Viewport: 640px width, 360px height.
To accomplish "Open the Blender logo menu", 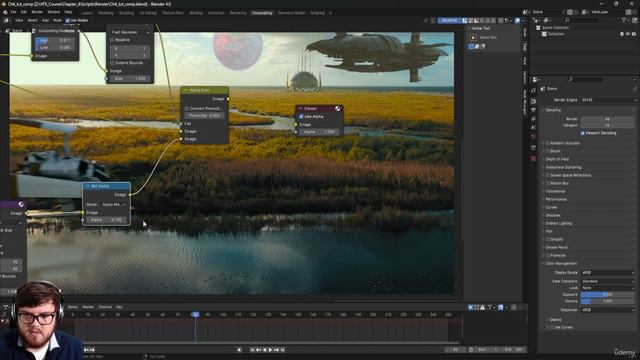I will pyautogui.click(x=5, y=13).
